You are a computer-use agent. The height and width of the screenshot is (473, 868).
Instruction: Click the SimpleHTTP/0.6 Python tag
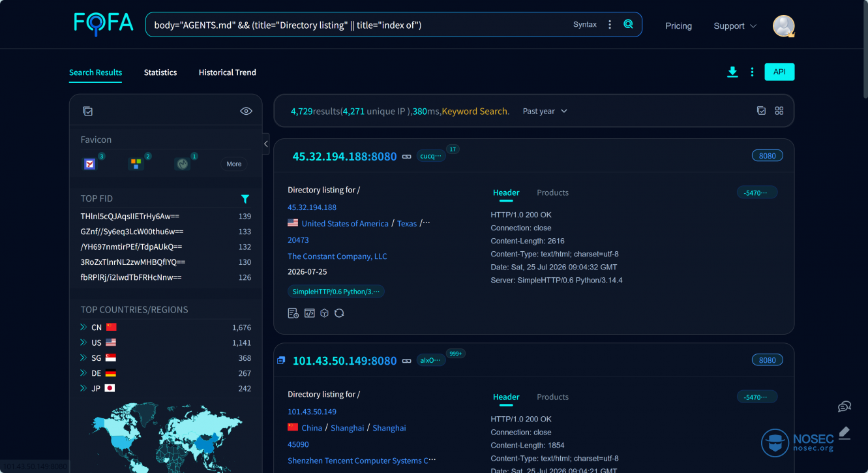pos(336,292)
